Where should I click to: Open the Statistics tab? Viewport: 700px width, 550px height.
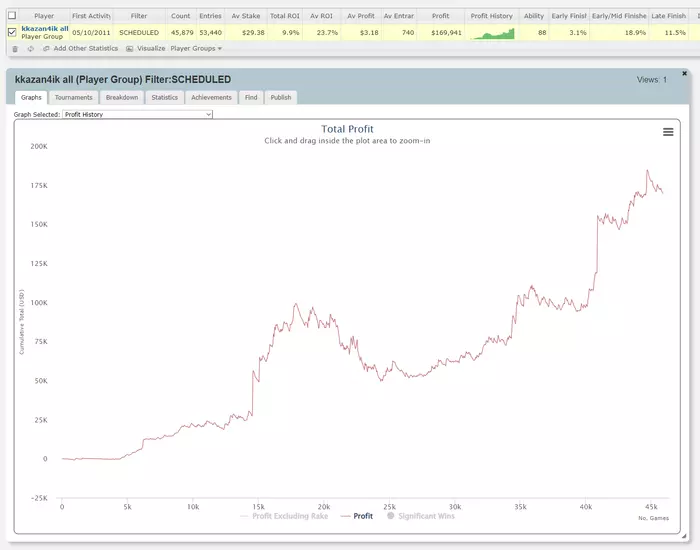pos(164,97)
